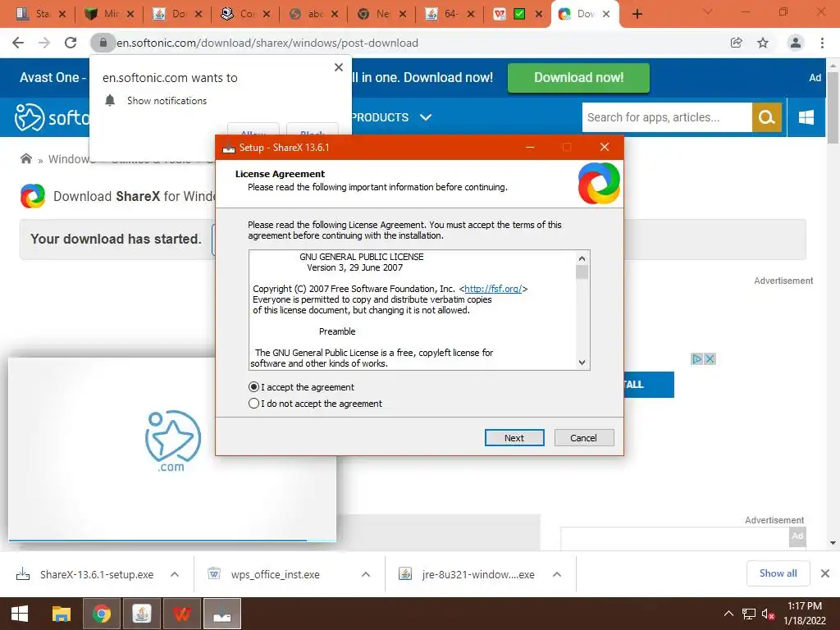Expand ShareX-13.6.1-setup.exe download options
Viewport: 840px width, 630px height.
coord(174,574)
